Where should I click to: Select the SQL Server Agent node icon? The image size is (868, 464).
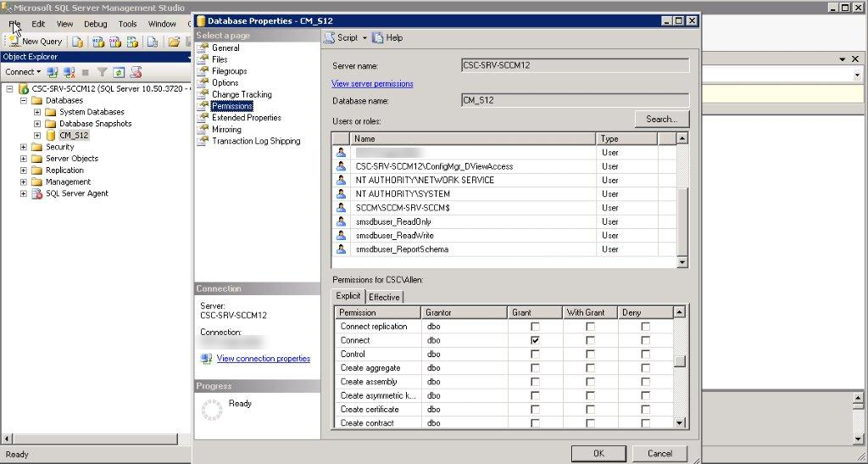click(37, 193)
